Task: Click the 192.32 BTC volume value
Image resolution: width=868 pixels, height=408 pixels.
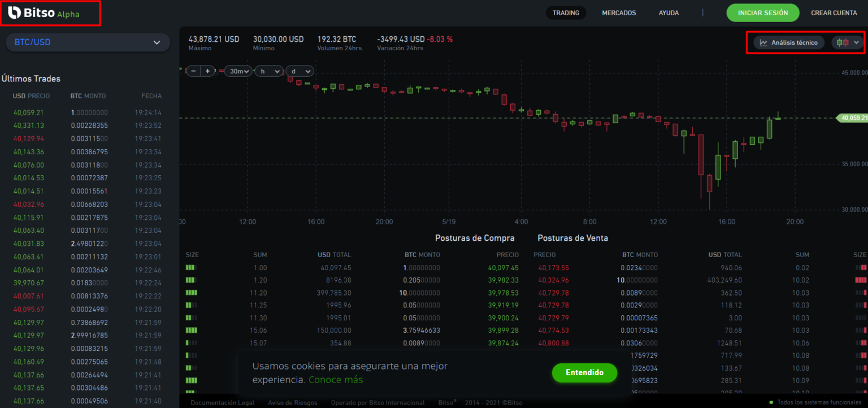Action: [337, 39]
